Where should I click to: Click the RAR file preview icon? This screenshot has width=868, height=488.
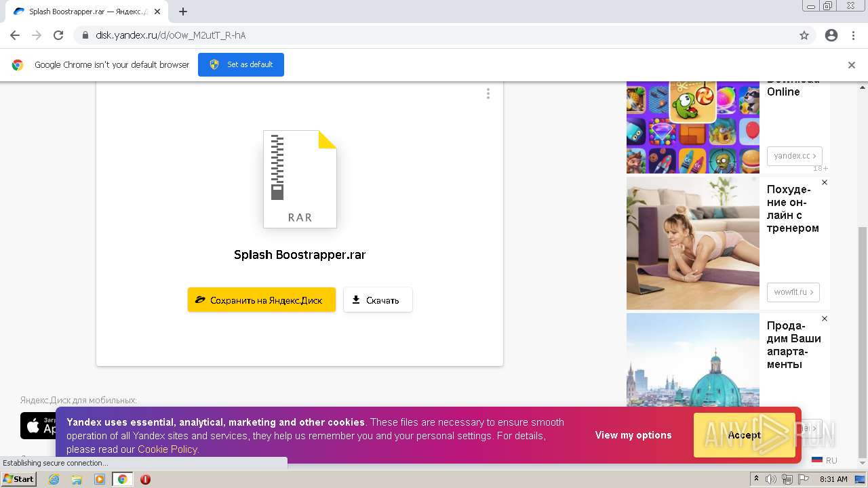coord(300,179)
